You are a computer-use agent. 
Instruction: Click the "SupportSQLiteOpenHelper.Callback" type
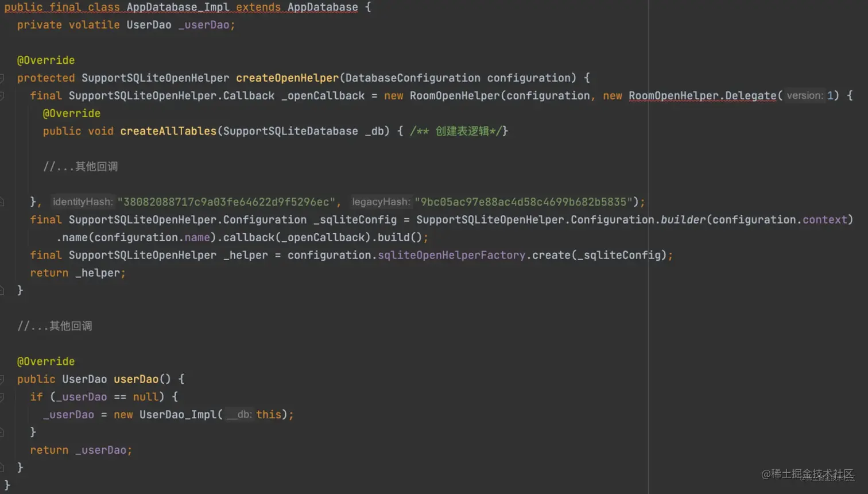(x=172, y=96)
